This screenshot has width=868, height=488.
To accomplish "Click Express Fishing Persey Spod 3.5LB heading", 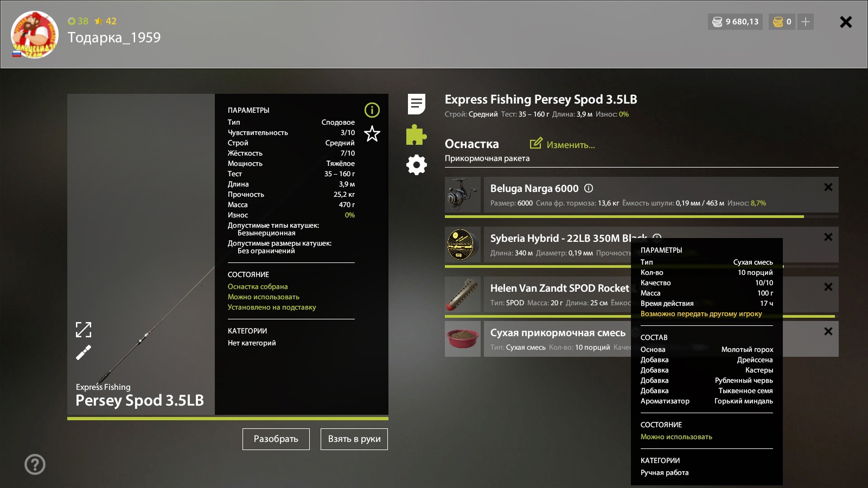I will pyautogui.click(x=541, y=99).
